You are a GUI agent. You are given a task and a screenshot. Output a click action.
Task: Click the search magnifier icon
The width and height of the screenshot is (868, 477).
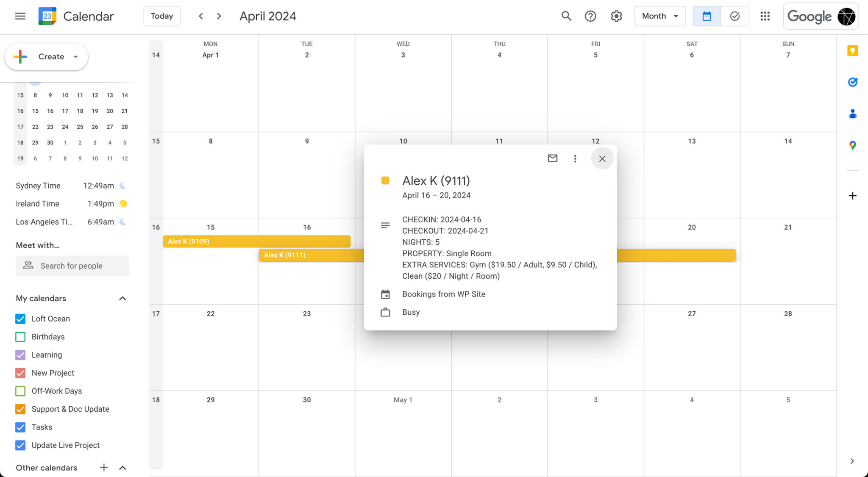pyautogui.click(x=566, y=16)
